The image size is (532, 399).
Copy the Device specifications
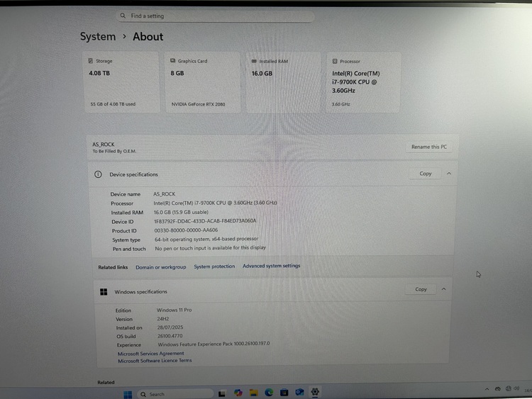425,174
